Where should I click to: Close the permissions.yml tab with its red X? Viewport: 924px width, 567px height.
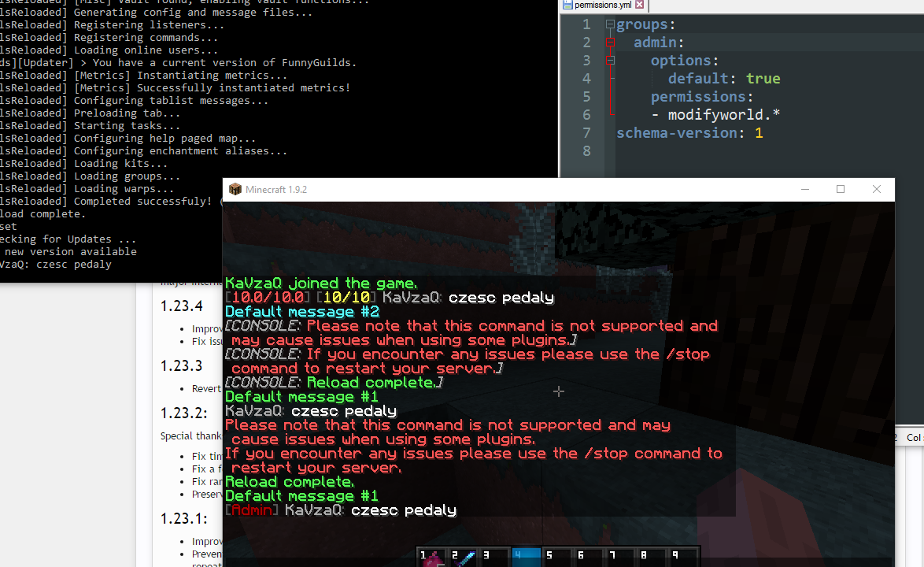tap(639, 5)
